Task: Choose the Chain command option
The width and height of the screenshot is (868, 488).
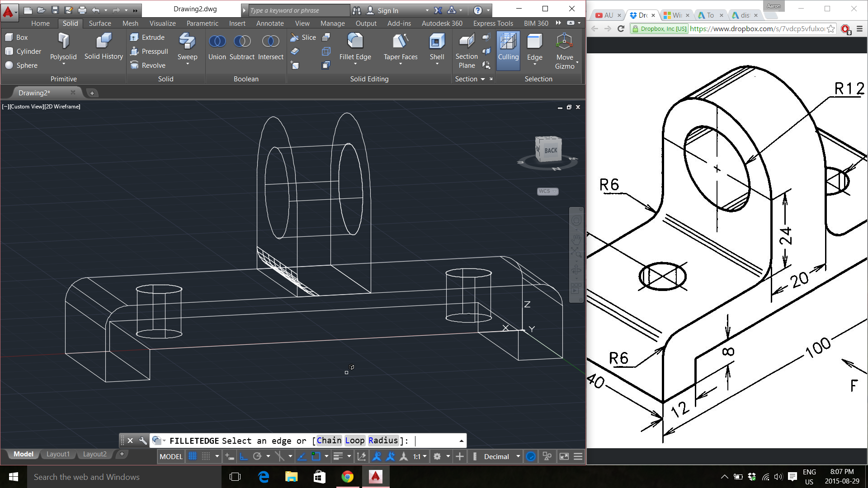Action: pyautogui.click(x=329, y=441)
